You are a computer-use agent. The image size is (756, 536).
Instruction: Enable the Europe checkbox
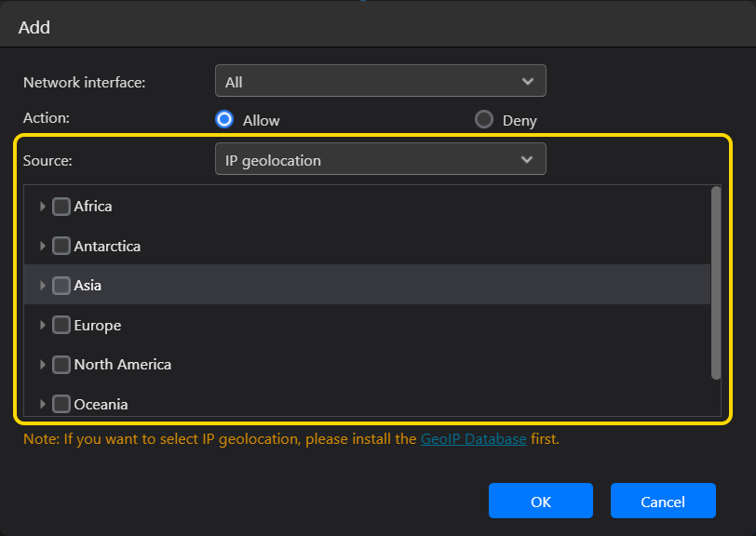[61, 325]
